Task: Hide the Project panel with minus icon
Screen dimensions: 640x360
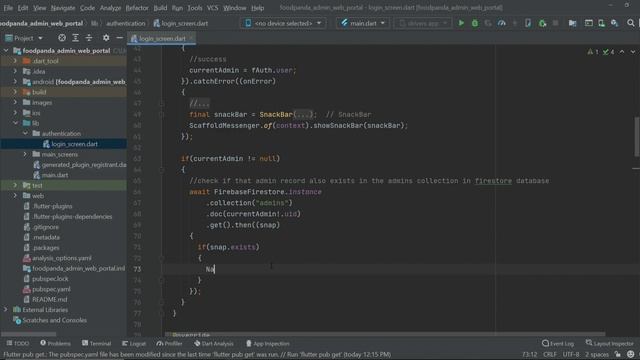Action: click(120, 38)
